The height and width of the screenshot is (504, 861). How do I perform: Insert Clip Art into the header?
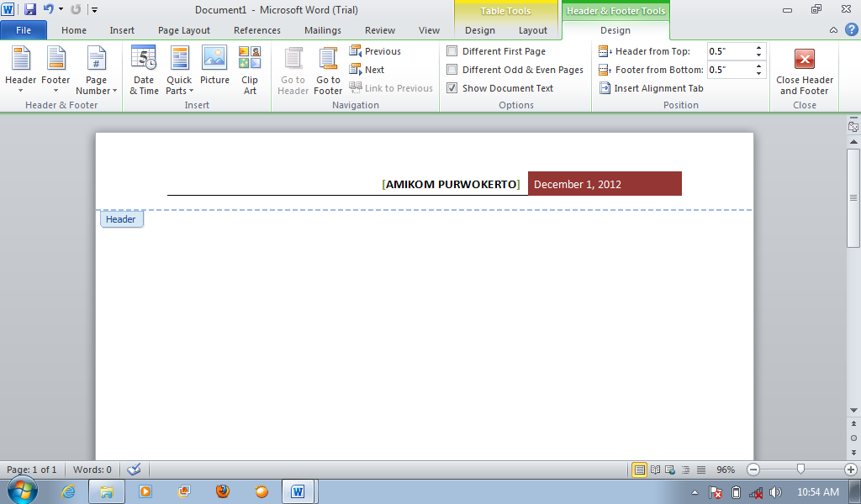click(250, 71)
